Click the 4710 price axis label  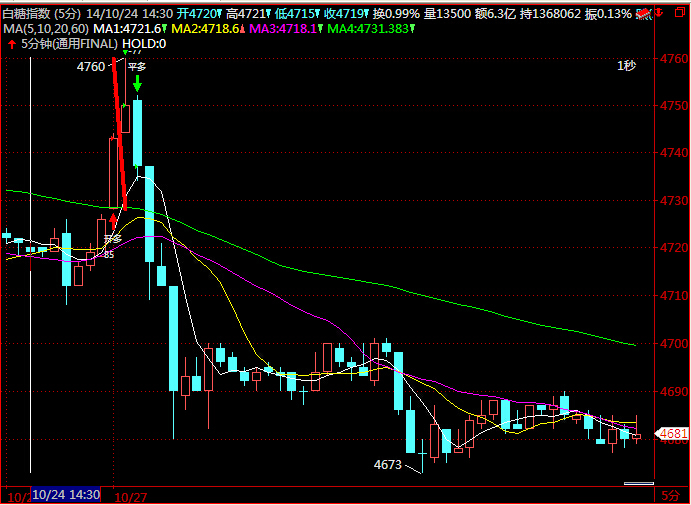tap(674, 296)
